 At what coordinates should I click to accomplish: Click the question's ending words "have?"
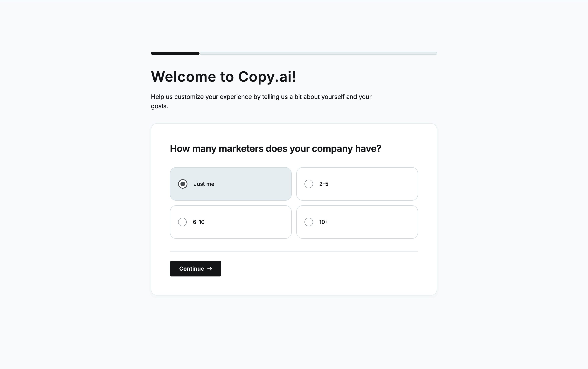point(368,149)
